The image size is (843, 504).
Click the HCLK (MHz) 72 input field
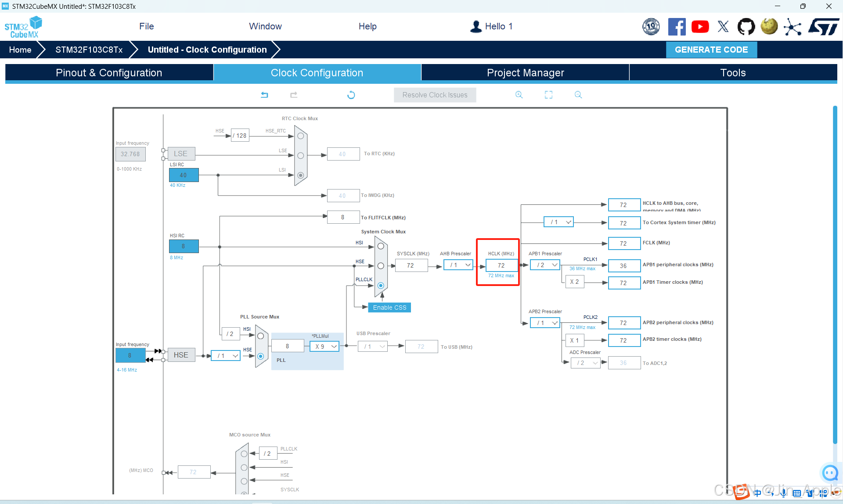tap(501, 265)
